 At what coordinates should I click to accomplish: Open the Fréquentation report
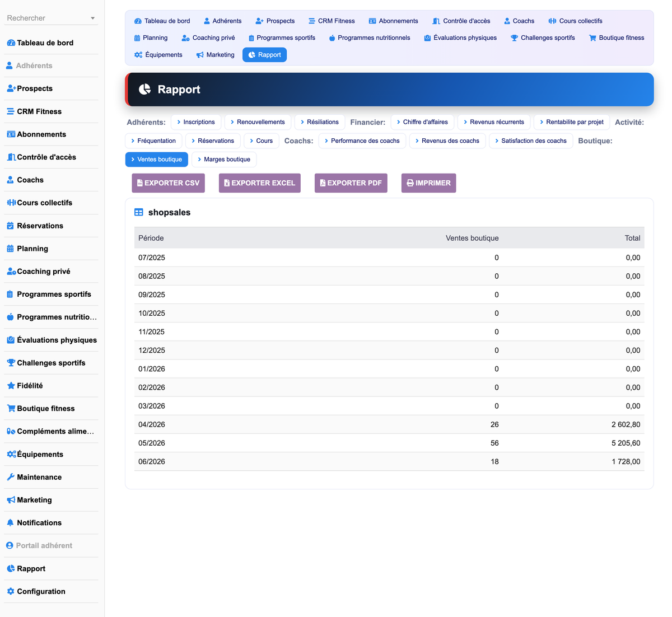point(153,141)
